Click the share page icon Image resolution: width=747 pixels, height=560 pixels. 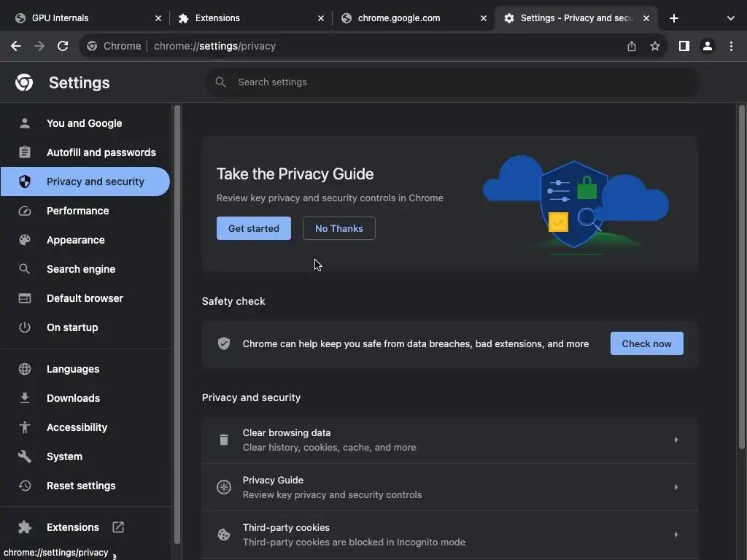(x=632, y=46)
